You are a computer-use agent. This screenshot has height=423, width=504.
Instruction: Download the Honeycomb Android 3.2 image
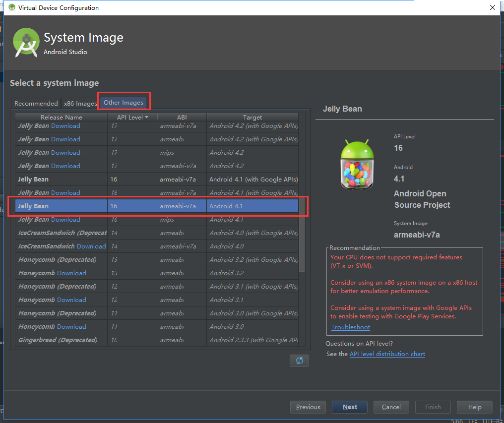pos(71,273)
